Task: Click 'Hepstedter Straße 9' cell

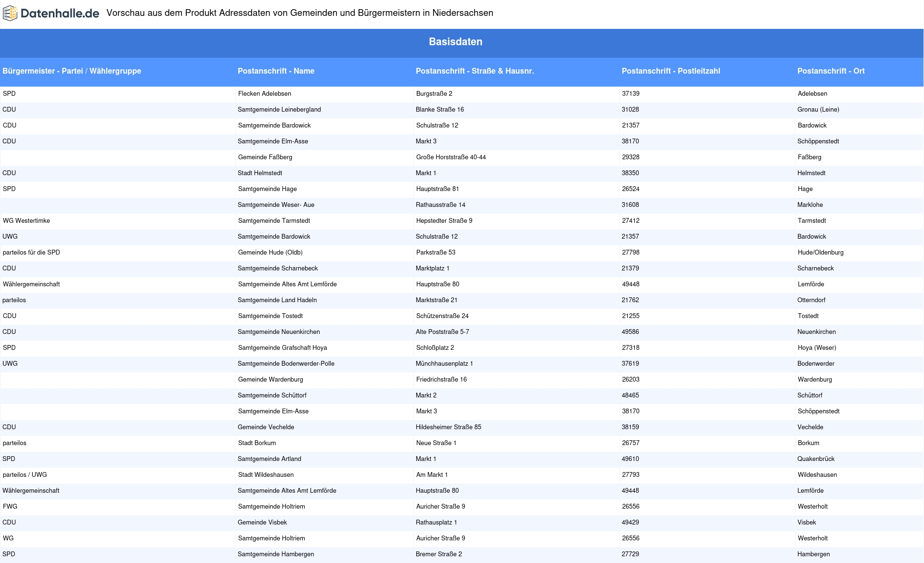Action: (x=516, y=221)
